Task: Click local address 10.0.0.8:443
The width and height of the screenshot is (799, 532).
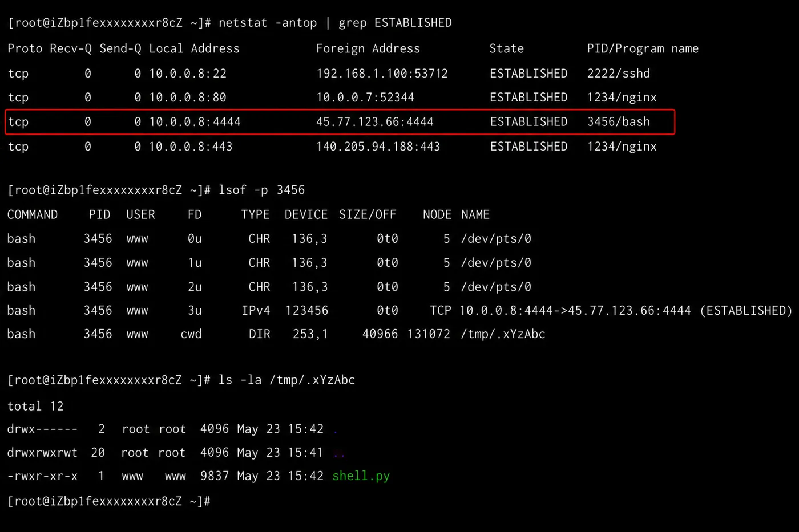Action: (x=191, y=147)
